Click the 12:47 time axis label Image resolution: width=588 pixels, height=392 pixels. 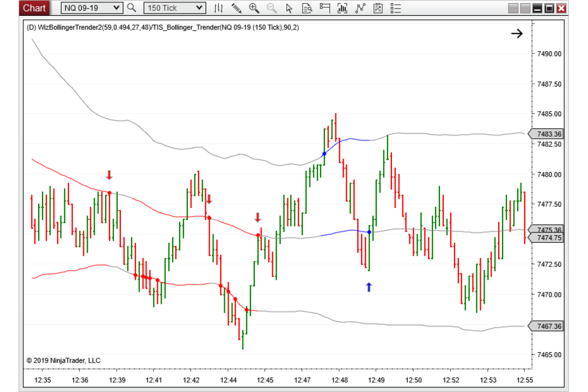302,380
